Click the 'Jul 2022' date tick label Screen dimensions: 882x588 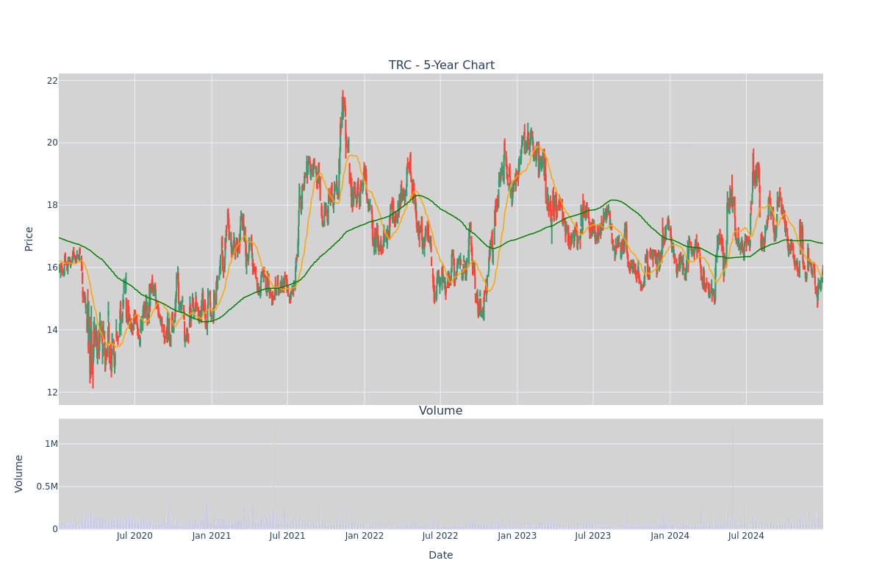(x=440, y=536)
